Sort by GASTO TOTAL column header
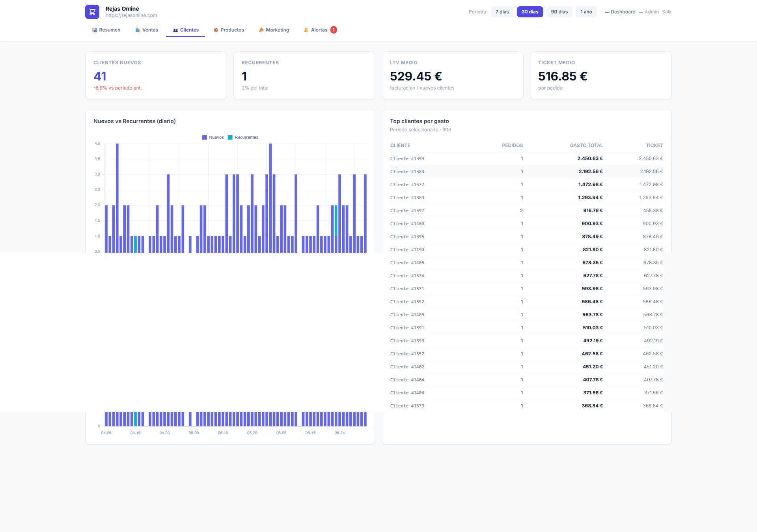Screen dimensions: 757x532 [586, 146]
